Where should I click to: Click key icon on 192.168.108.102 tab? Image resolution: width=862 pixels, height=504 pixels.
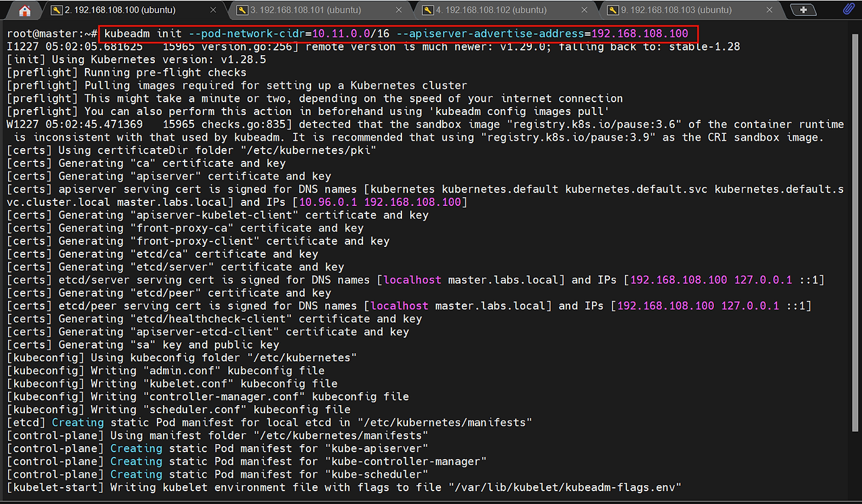click(428, 10)
